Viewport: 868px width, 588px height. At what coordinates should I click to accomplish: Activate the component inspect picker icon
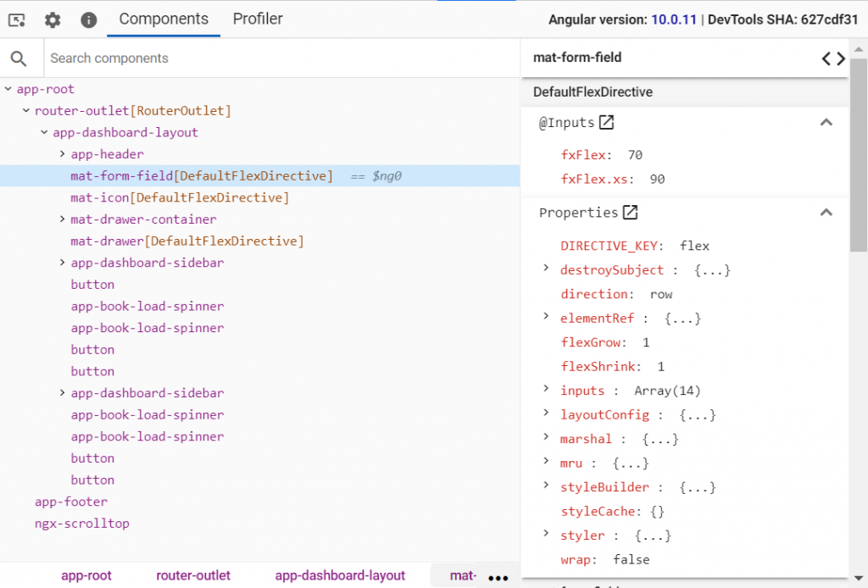pos(16,19)
